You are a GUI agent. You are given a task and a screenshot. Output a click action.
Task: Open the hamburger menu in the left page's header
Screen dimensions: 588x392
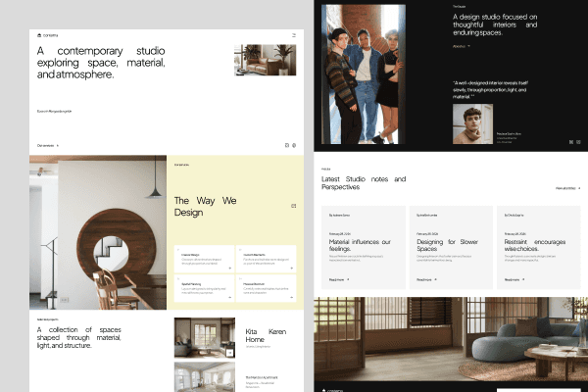[294, 35]
